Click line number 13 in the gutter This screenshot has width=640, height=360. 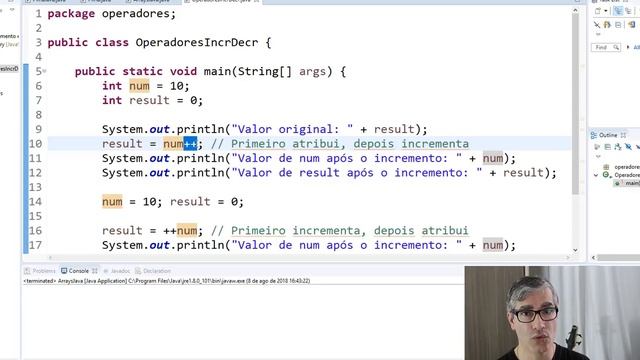click(x=36, y=187)
